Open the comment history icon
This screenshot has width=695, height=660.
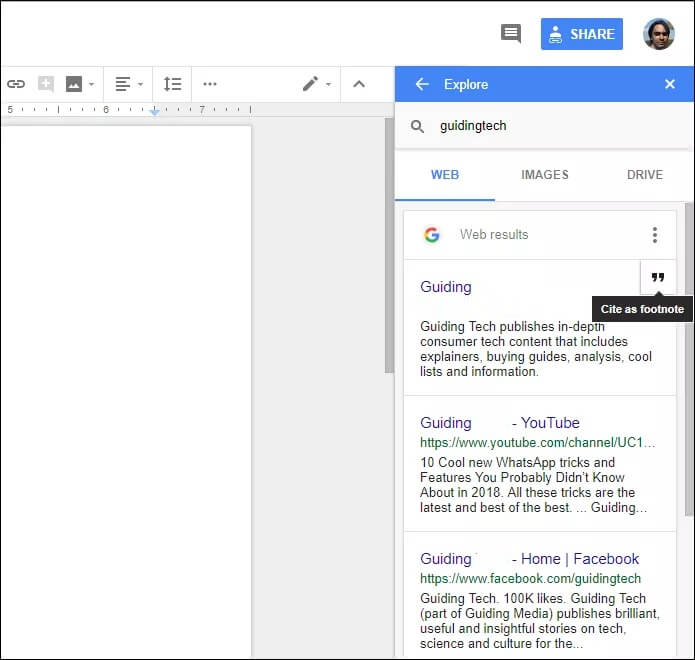tap(511, 34)
